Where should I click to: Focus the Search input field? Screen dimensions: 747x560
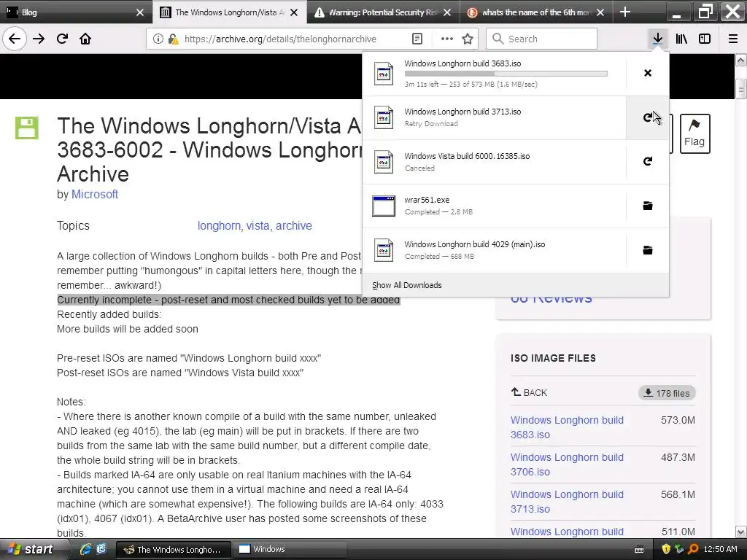(x=542, y=39)
